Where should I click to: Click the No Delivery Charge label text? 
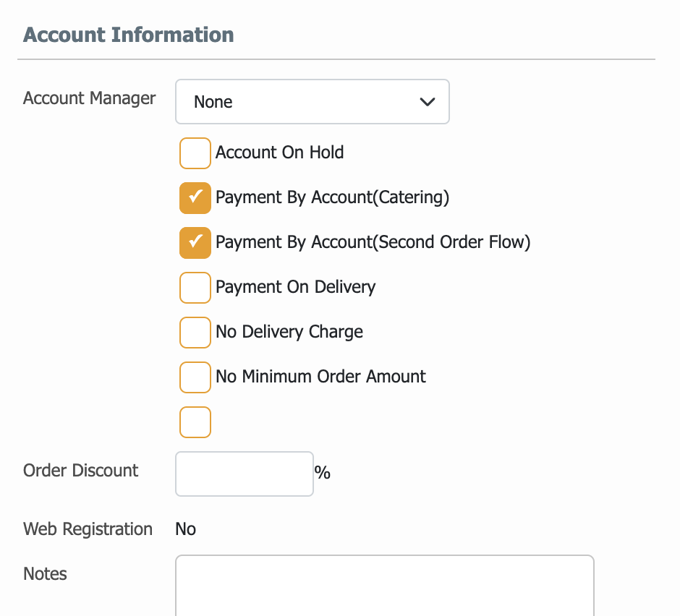click(x=289, y=332)
